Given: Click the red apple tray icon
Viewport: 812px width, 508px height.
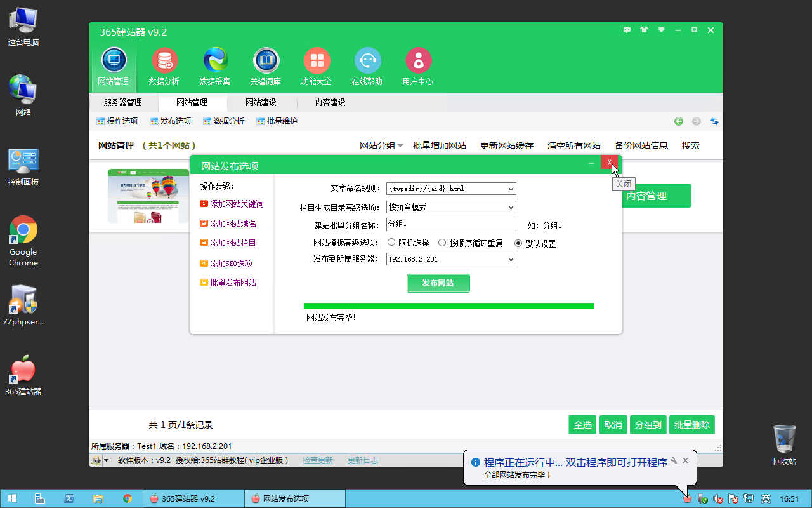Looking at the screenshot, I should pyautogui.click(x=687, y=499).
